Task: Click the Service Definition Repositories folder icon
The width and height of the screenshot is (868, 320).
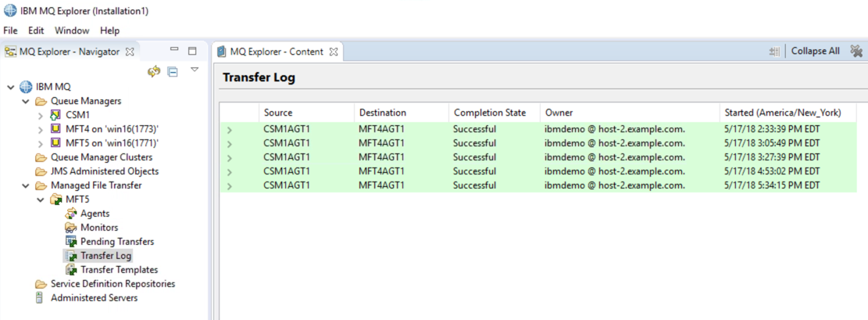Action: click(41, 284)
